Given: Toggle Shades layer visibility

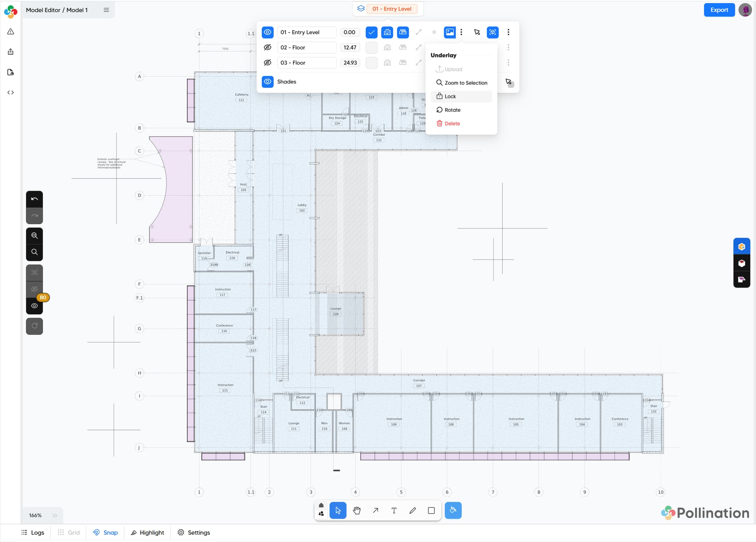Looking at the screenshot, I should tap(267, 81).
